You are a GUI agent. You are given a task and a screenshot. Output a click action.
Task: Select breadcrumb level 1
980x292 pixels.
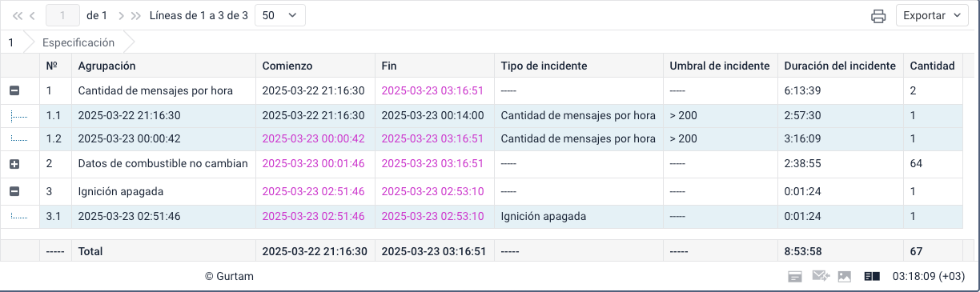pyautogui.click(x=11, y=42)
